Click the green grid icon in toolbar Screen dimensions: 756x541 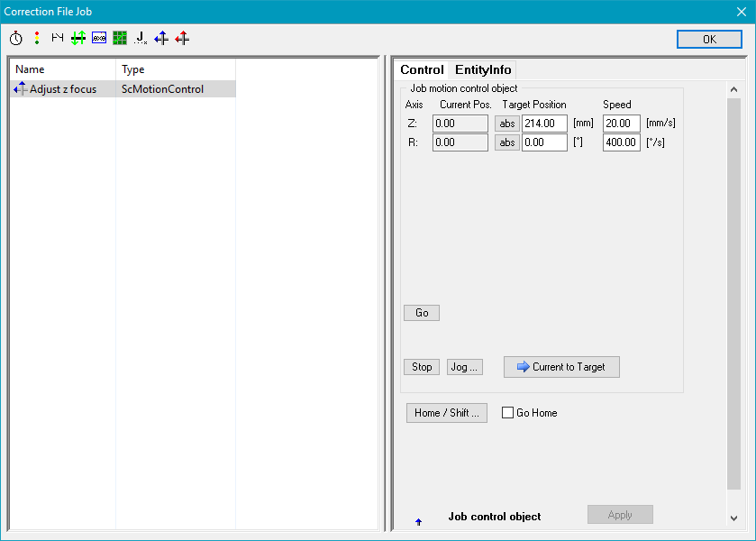click(120, 38)
